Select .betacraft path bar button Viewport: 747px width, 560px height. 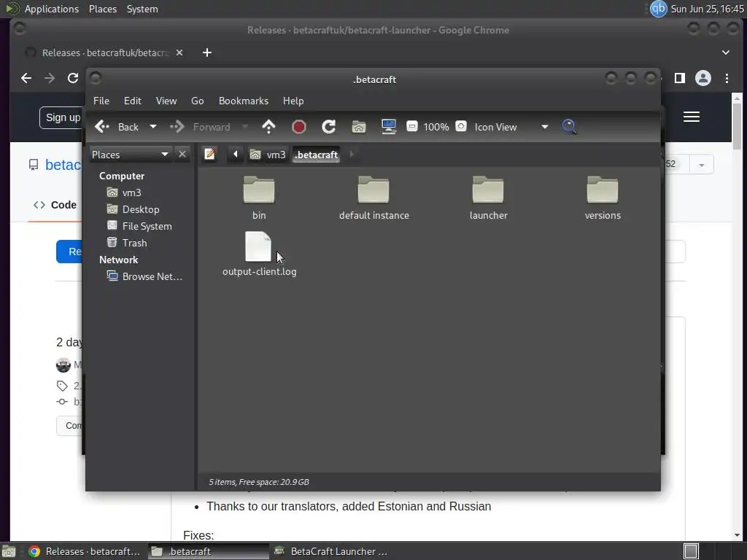point(317,155)
